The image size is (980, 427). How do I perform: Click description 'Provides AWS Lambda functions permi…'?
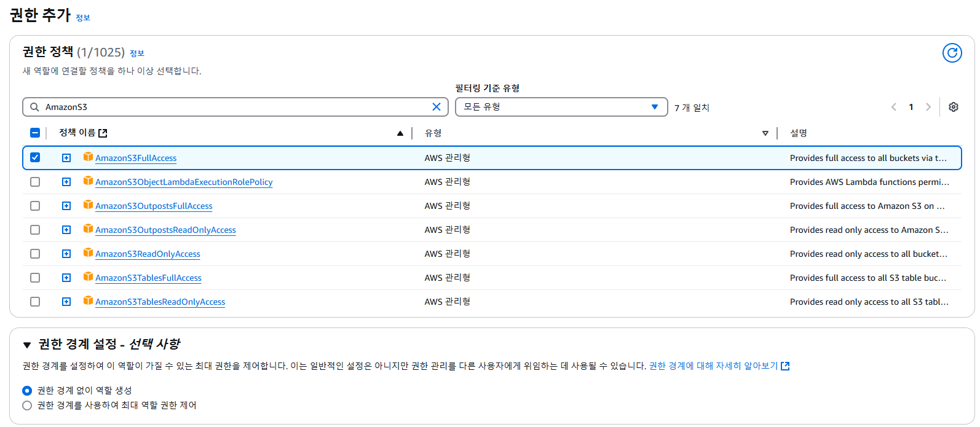[x=869, y=182]
